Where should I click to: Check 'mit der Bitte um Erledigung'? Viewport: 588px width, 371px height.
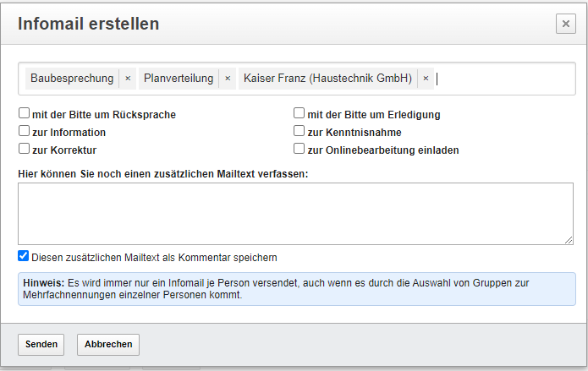[299, 114]
